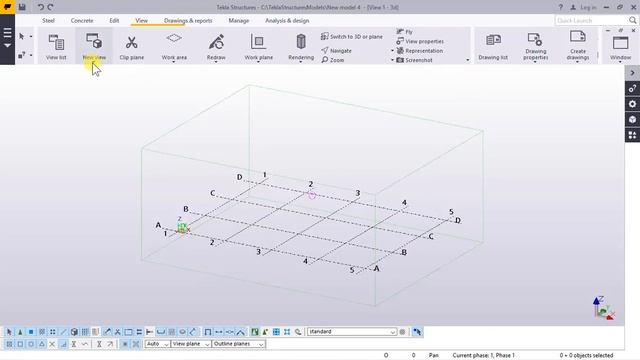
Task: Click the Save icon in title bar
Action: 22,7
